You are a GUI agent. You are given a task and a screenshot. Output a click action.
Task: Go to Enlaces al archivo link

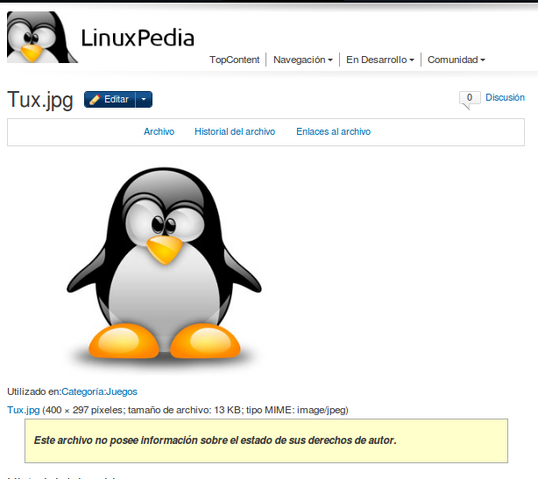click(333, 132)
